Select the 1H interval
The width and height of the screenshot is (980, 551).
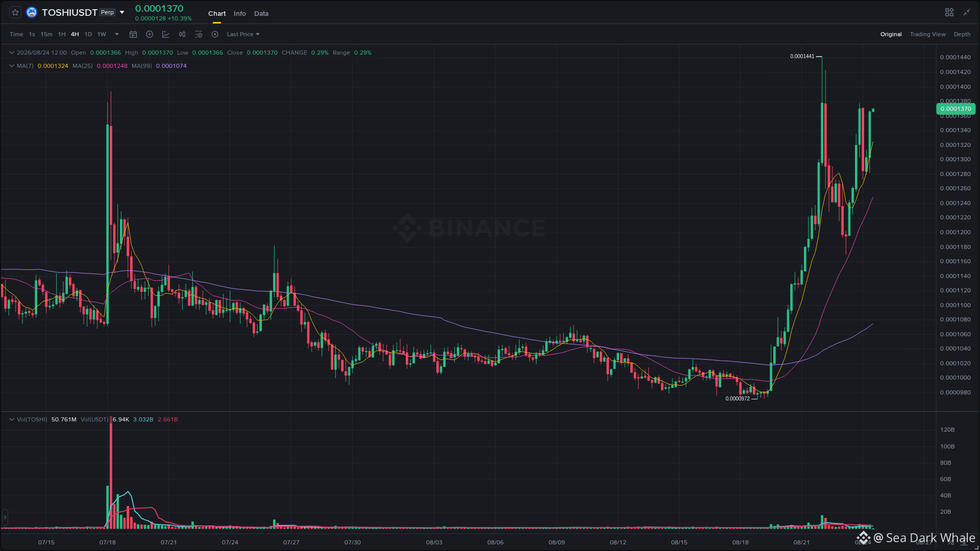(62, 34)
